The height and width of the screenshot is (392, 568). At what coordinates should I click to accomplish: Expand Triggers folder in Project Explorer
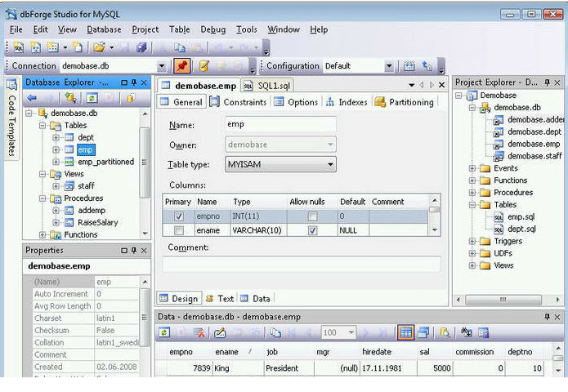[x=472, y=241]
